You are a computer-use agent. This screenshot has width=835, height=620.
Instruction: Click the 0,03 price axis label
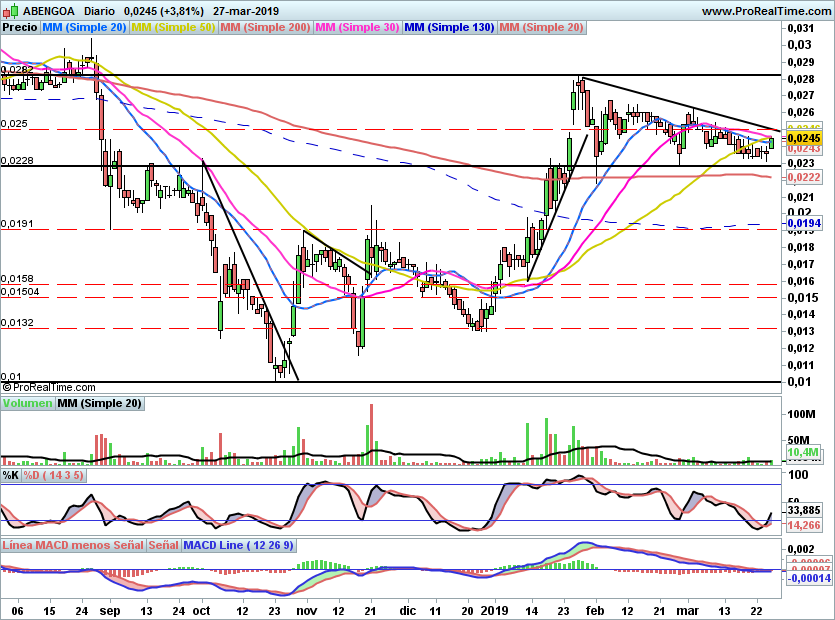click(799, 45)
